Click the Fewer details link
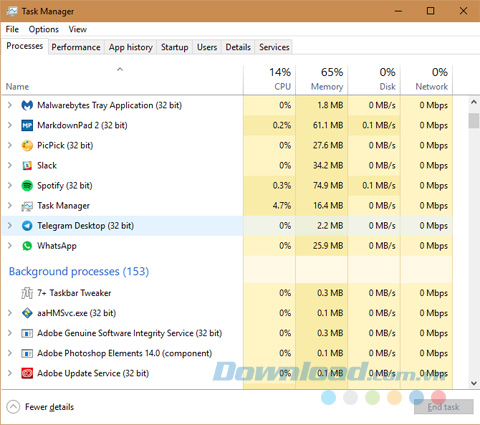Viewport: 480px width, 425px height. point(49,407)
